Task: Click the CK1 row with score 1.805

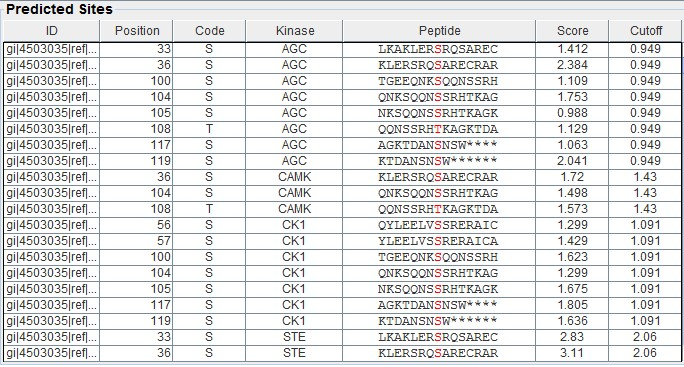Action: pos(342,305)
